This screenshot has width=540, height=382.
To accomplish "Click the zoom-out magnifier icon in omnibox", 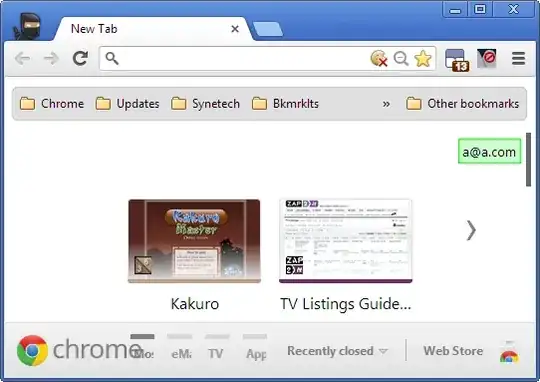I will [401, 59].
